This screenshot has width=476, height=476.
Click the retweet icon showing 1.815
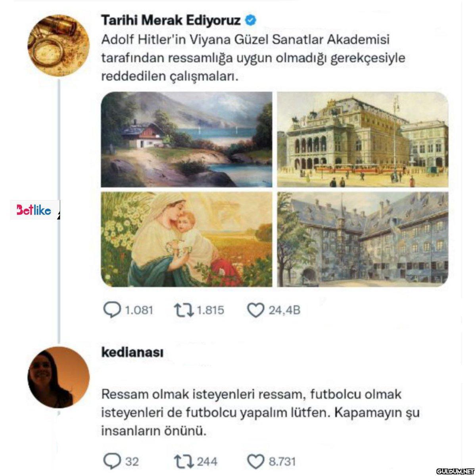184,310
